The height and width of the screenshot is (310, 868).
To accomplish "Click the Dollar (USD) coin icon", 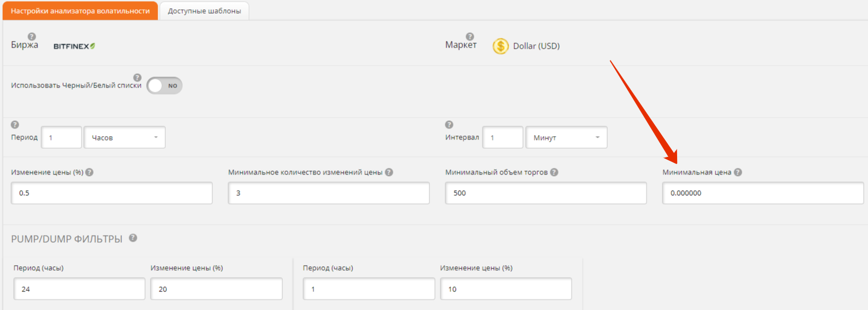I will pyautogui.click(x=500, y=46).
